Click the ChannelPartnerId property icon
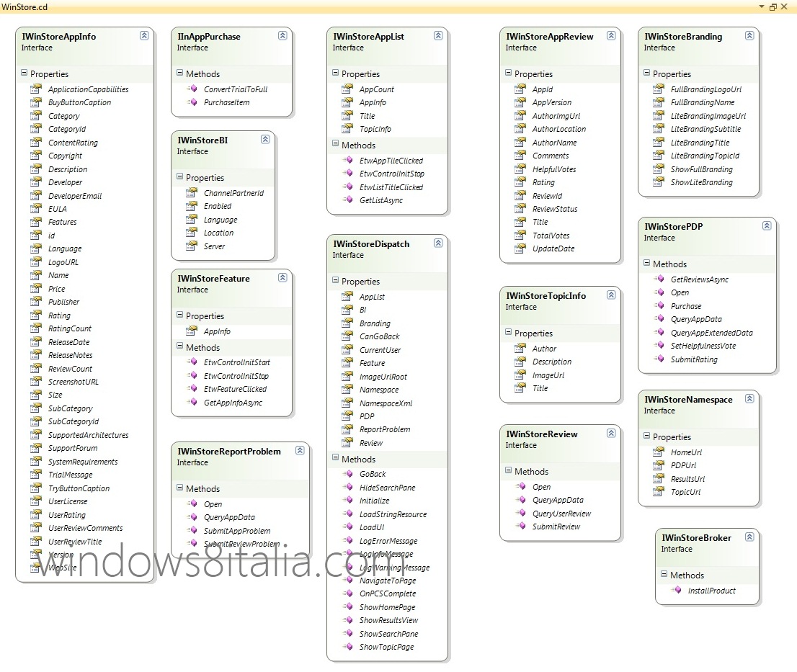797x672 pixels. (x=191, y=192)
